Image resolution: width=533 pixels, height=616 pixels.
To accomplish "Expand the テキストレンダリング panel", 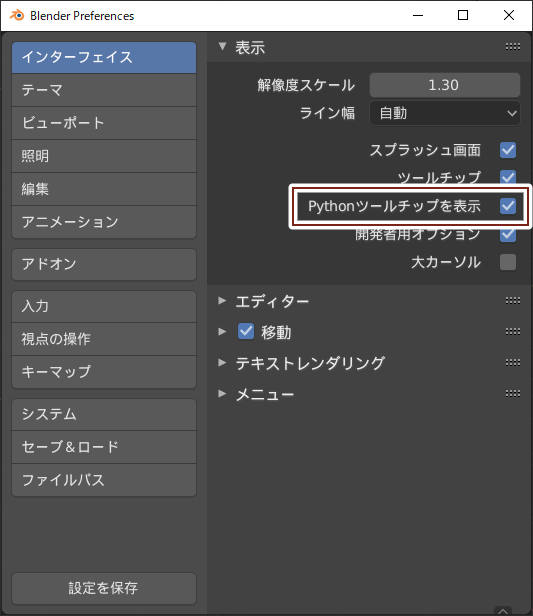I will [x=222, y=362].
